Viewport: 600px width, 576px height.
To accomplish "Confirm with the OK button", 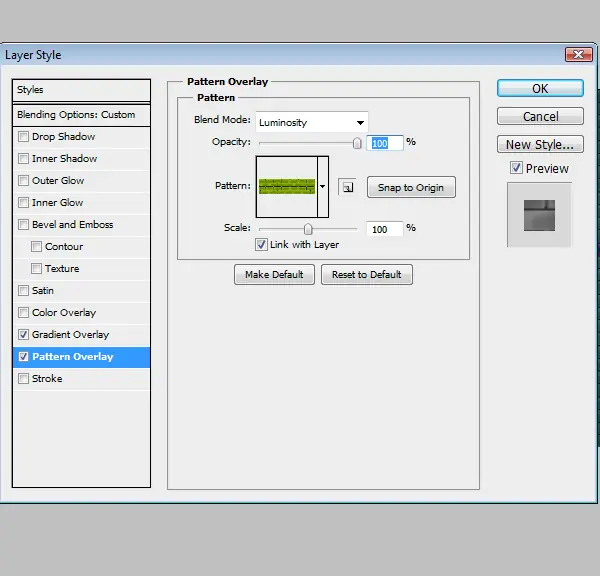I will [x=540, y=88].
